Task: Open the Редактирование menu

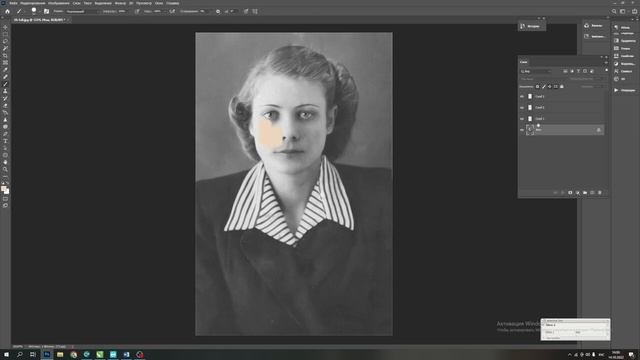Action: 32,3
